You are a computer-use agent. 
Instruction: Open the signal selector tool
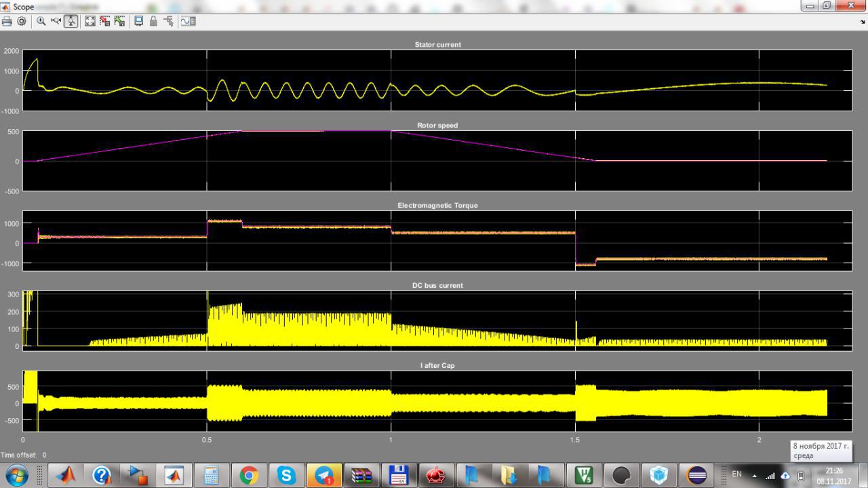tap(167, 21)
